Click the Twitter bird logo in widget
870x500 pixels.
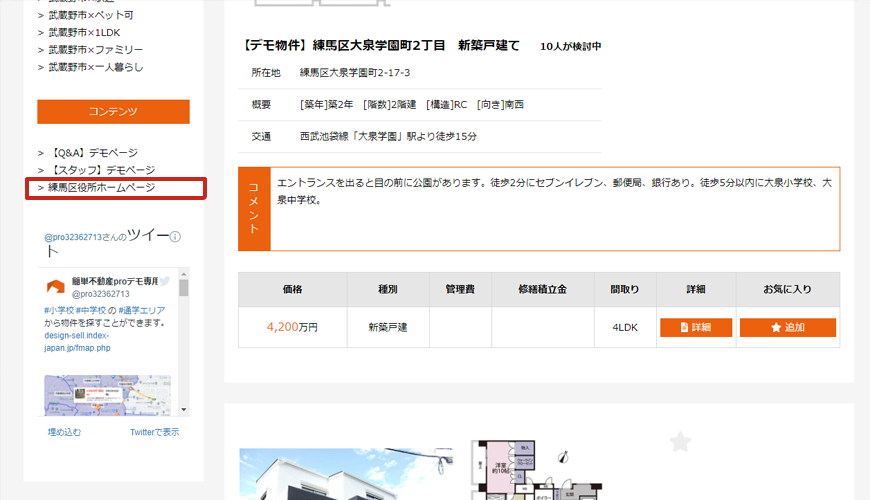coord(164,282)
